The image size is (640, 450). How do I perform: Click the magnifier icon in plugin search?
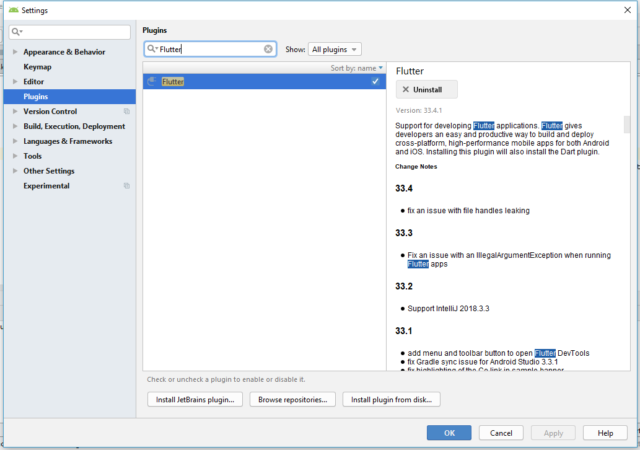(152, 49)
